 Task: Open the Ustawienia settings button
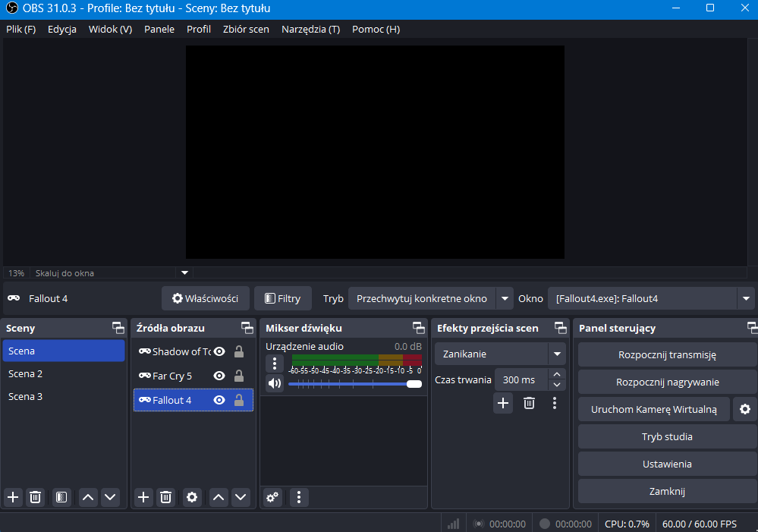pyautogui.click(x=668, y=464)
